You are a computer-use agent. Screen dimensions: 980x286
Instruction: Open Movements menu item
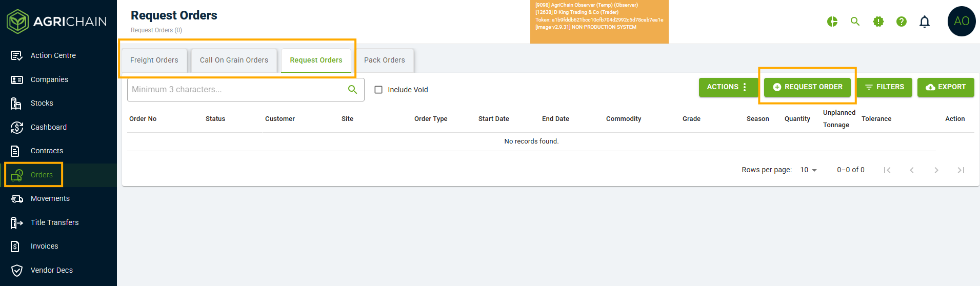(x=58, y=198)
